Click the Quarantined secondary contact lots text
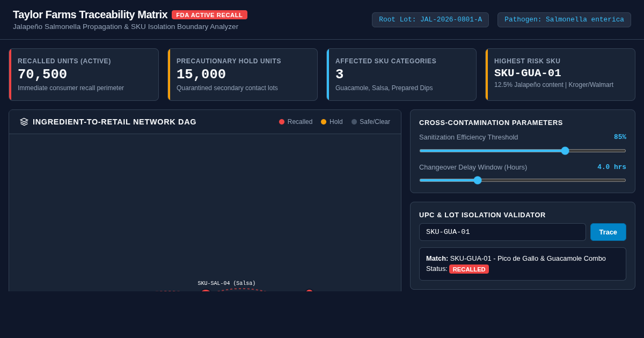Screen dimensions: 644x338 point(227,88)
